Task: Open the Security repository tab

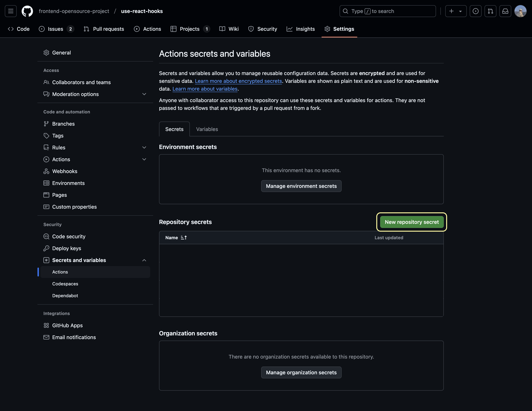Action: [x=263, y=29]
